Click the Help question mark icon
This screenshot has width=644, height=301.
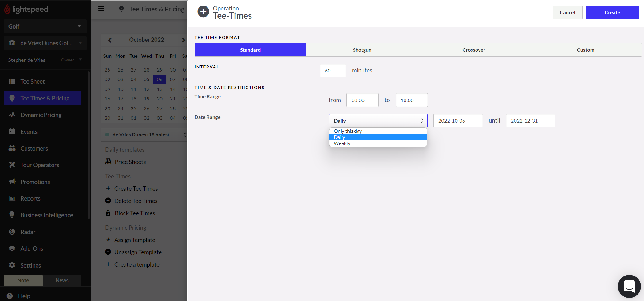coord(10,296)
